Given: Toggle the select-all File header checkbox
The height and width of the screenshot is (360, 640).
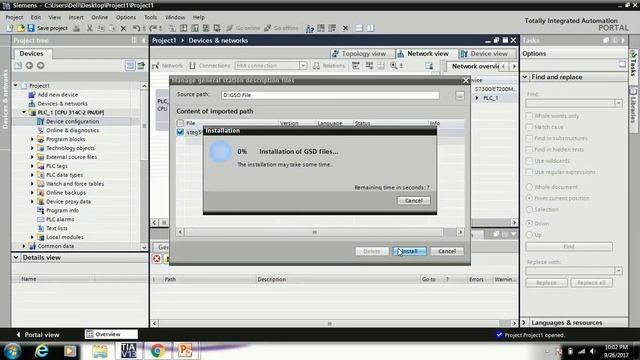Looking at the screenshot, I should click(x=180, y=123).
